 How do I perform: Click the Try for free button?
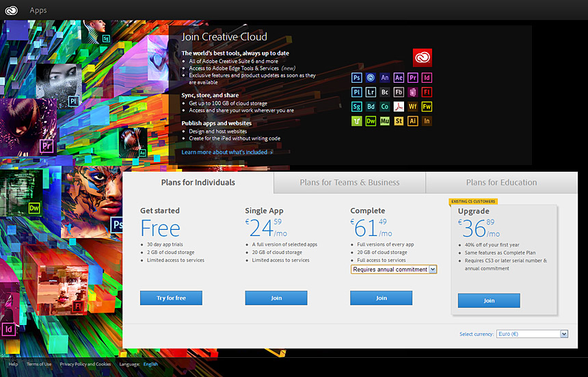coord(171,298)
